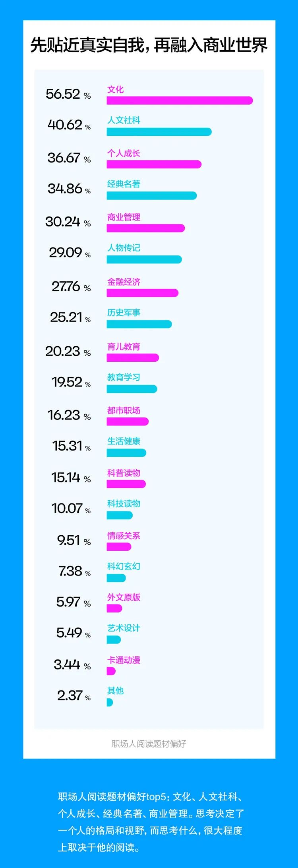Click the cyan 人文社科 bar

coord(159,132)
